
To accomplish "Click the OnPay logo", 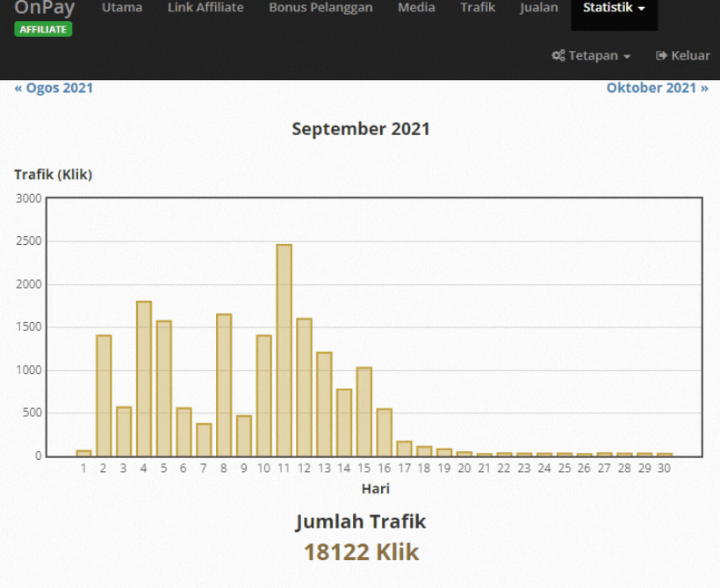I will [x=44, y=9].
